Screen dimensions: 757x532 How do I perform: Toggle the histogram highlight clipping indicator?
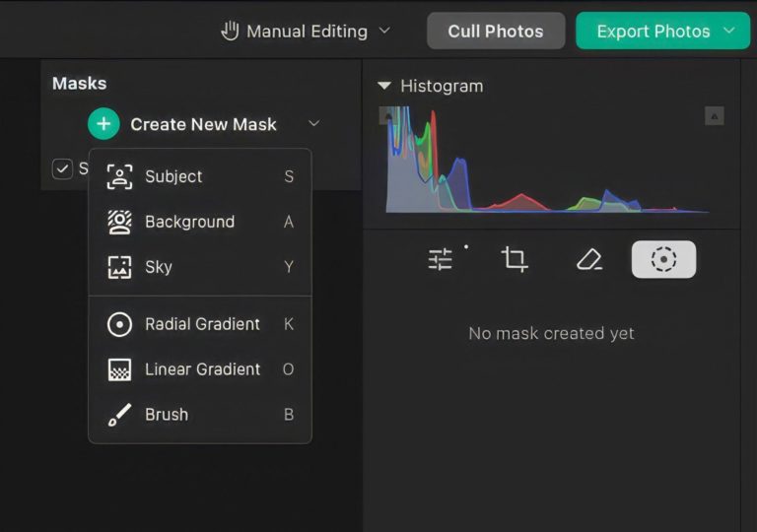715,116
